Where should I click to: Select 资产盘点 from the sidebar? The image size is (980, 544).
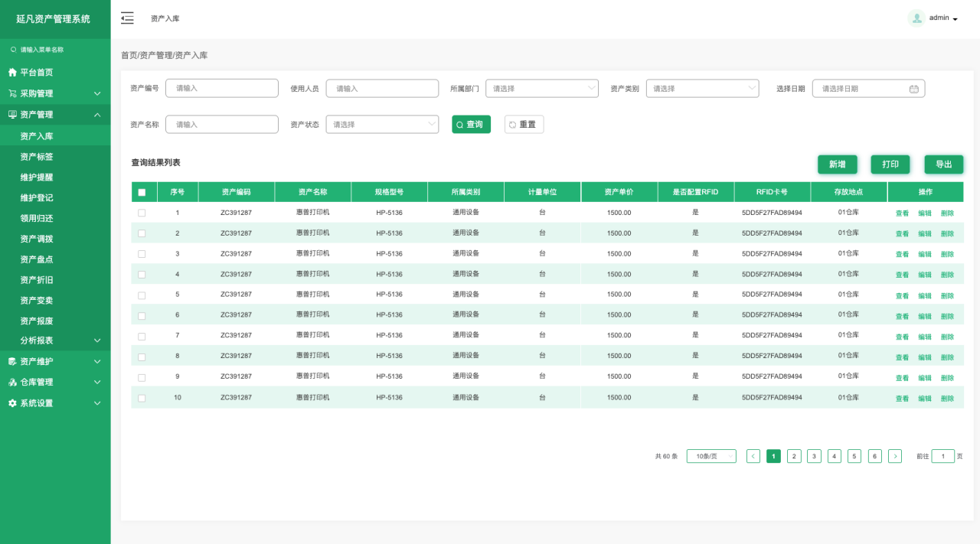37,259
